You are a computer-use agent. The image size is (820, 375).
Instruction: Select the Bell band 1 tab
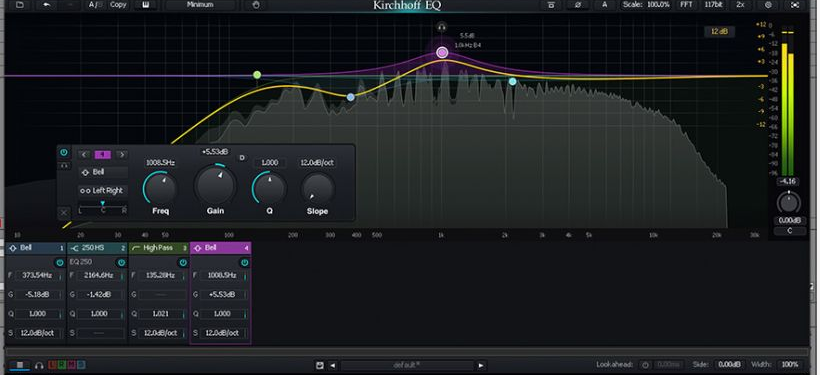[x=36, y=248]
